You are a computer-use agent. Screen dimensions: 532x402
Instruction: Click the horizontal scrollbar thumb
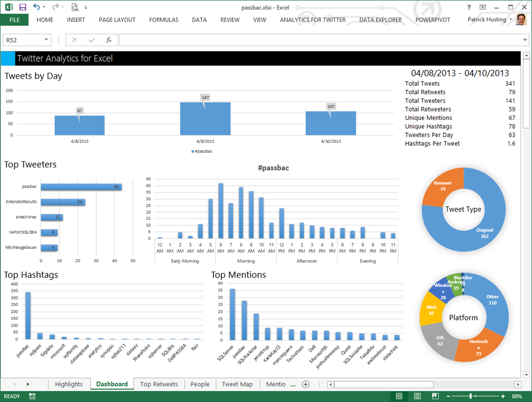[x=384, y=384]
